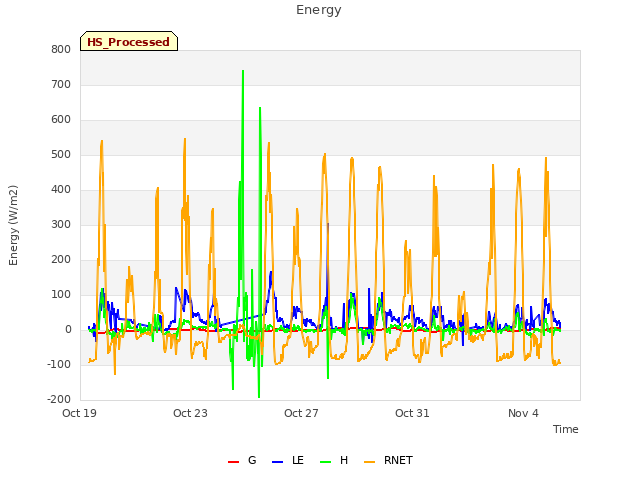This screenshot has height=480, width=640.
Task: Toggle the LE series legend label
Action: 298,460
